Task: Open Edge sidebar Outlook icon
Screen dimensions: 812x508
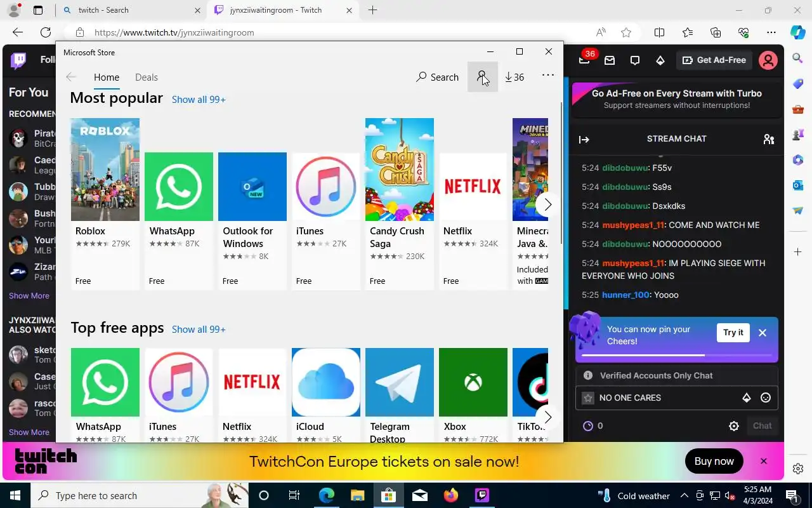Action: [798, 185]
